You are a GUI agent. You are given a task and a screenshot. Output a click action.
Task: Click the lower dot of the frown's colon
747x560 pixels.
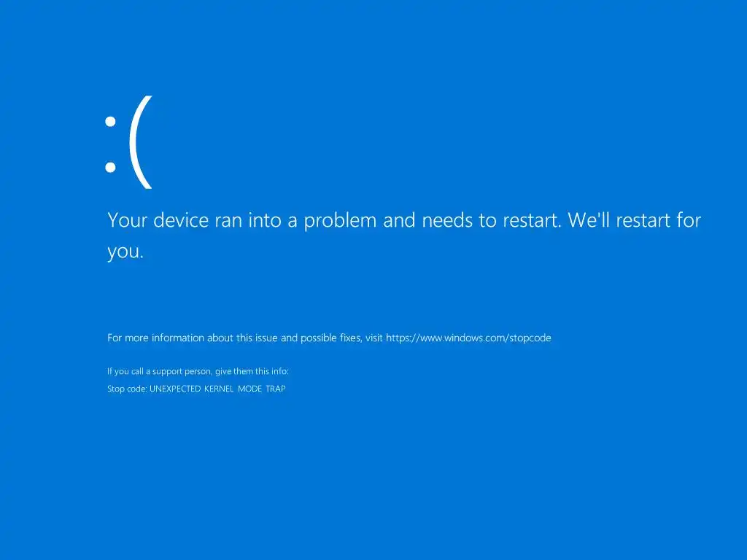tap(111, 167)
